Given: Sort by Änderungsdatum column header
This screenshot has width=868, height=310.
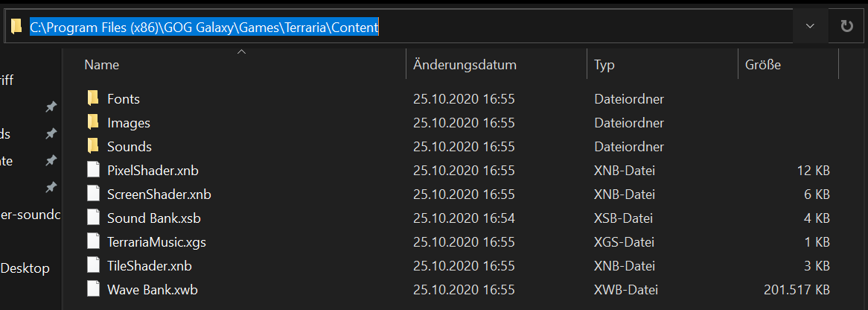Looking at the screenshot, I should [465, 65].
